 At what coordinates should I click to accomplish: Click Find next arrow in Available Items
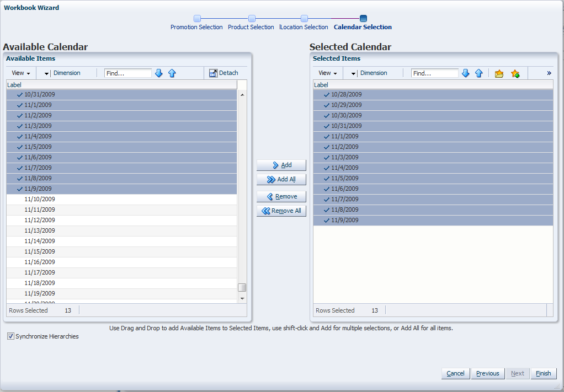tap(158, 73)
